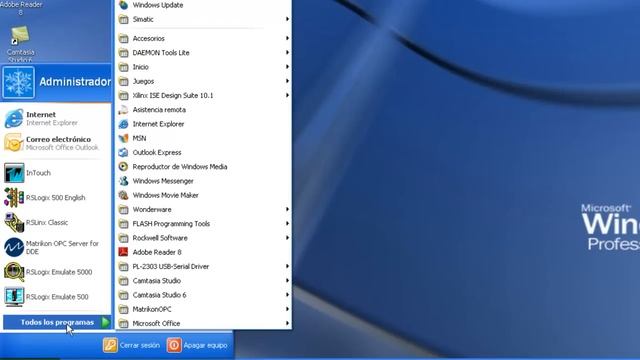The height and width of the screenshot is (360, 640).
Task: Click the DAEMON Tools Lite folder icon
Action: [x=123, y=53]
